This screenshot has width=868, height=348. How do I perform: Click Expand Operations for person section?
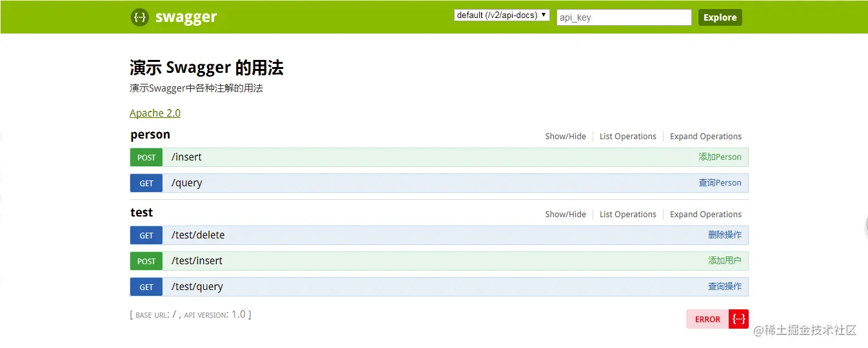[705, 136]
